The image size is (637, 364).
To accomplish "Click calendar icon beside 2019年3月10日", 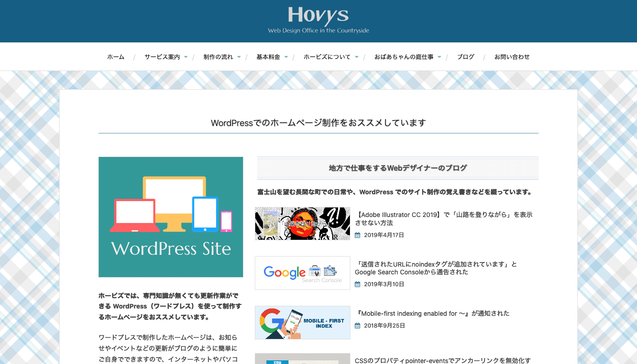I will point(358,284).
